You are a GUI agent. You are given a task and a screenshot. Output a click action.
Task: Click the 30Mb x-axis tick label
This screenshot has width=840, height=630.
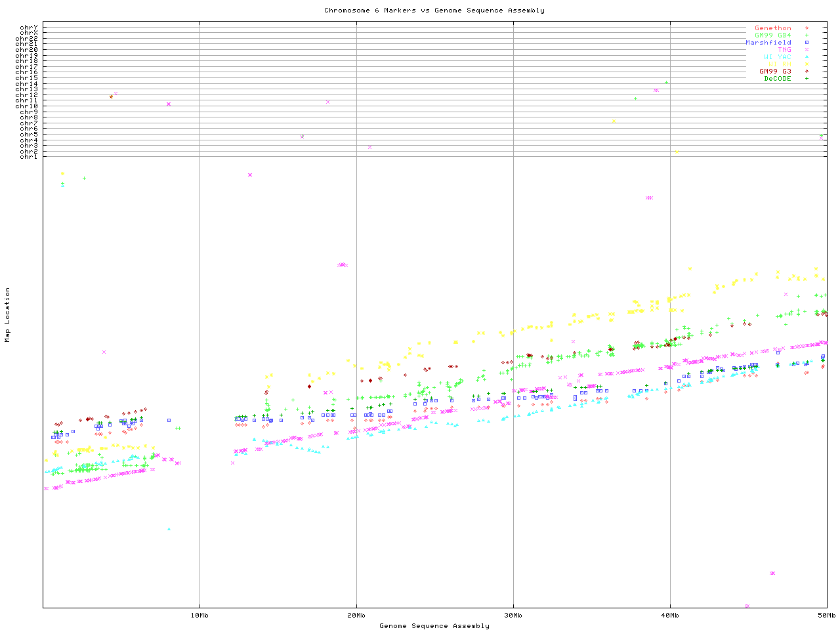click(x=513, y=616)
